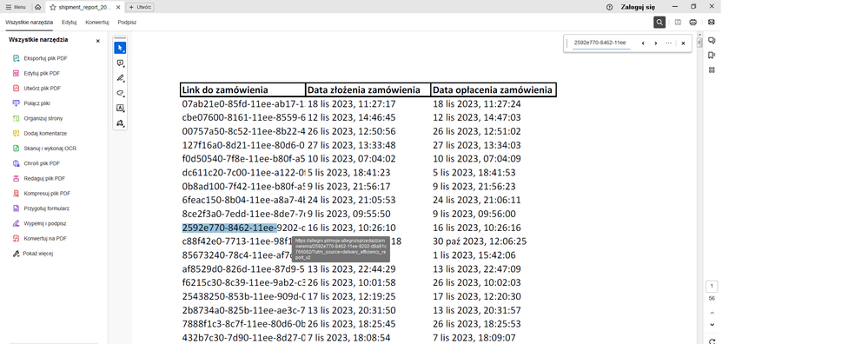Click cell 16 lis 2023, 10:26:10
The width and height of the screenshot is (868, 344).
pyautogui.click(x=352, y=228)
